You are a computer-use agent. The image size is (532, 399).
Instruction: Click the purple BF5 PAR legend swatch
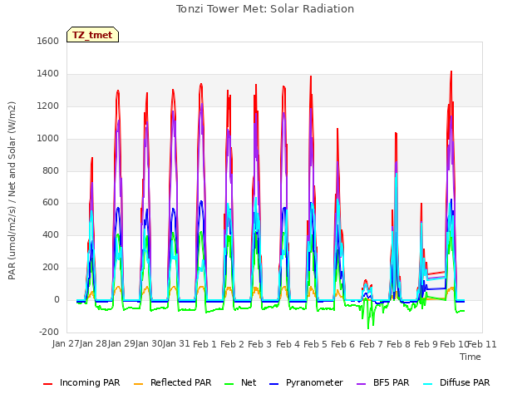[362, 384]
